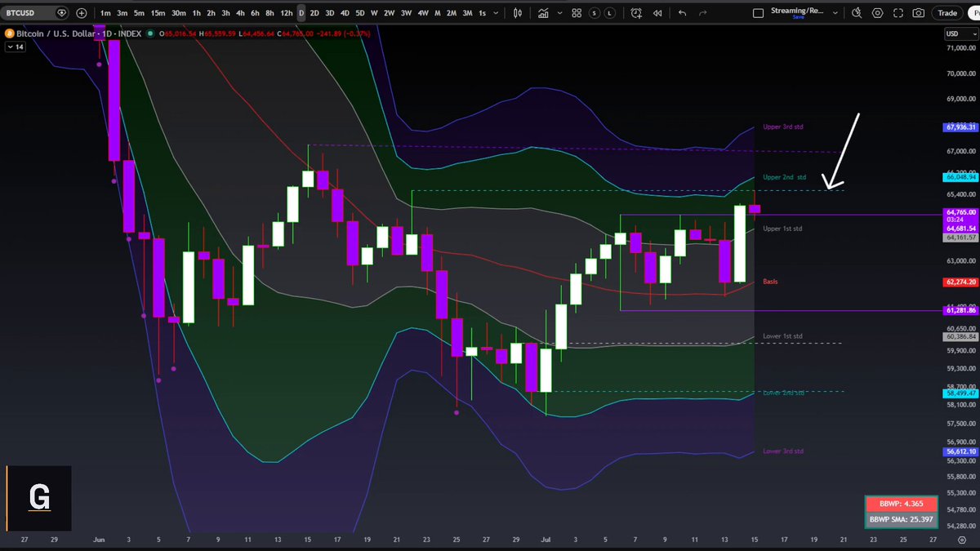Select the 1s timeframe
This screenshot has width=980, height=551.
483,13
